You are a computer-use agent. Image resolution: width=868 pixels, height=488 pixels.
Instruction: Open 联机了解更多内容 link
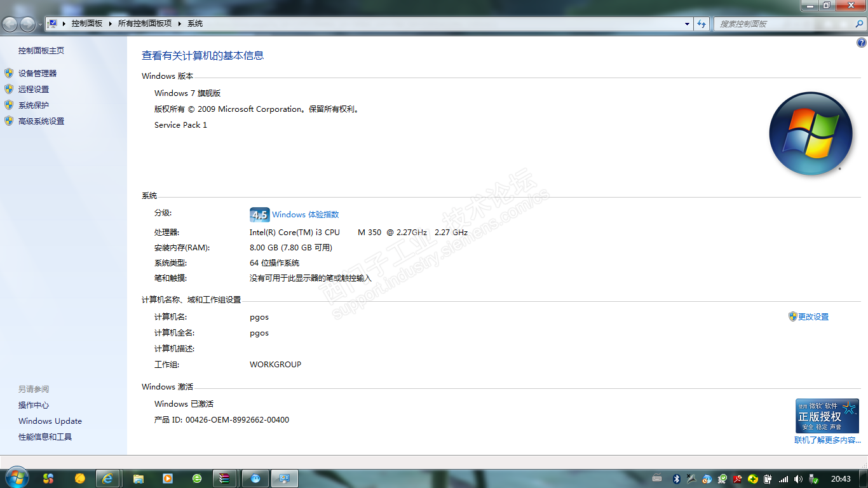828,440
